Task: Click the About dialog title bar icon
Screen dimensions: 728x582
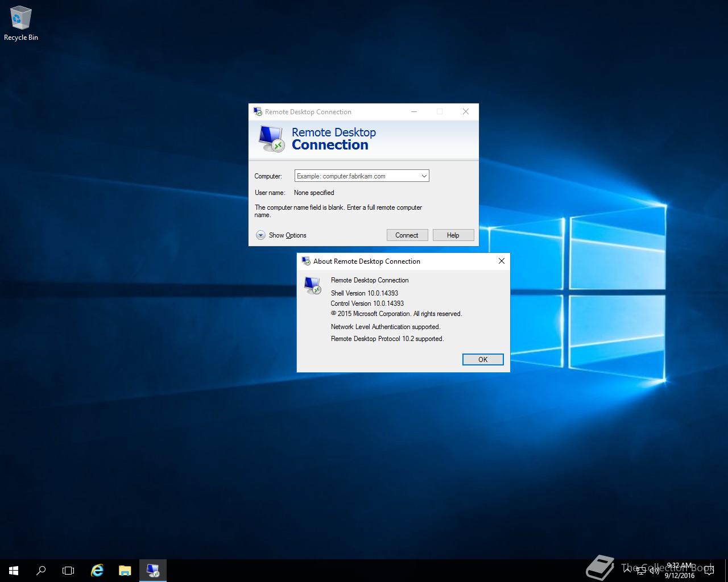Action: pos(306,261)
